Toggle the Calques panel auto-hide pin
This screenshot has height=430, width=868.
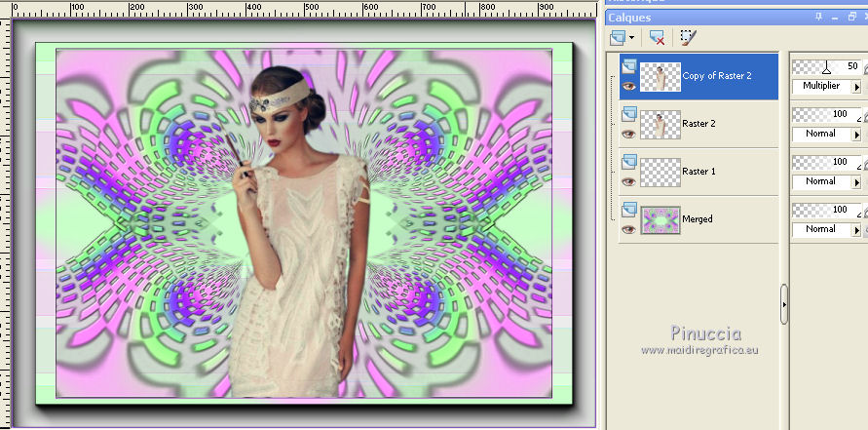click(819, 18)
